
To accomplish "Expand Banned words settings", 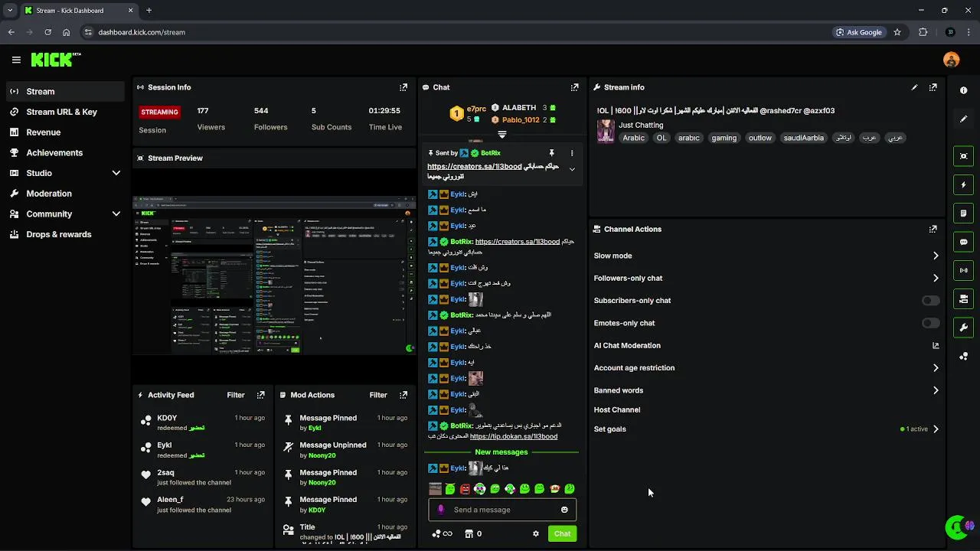I will pyautogui.click(x=936, y=390).
